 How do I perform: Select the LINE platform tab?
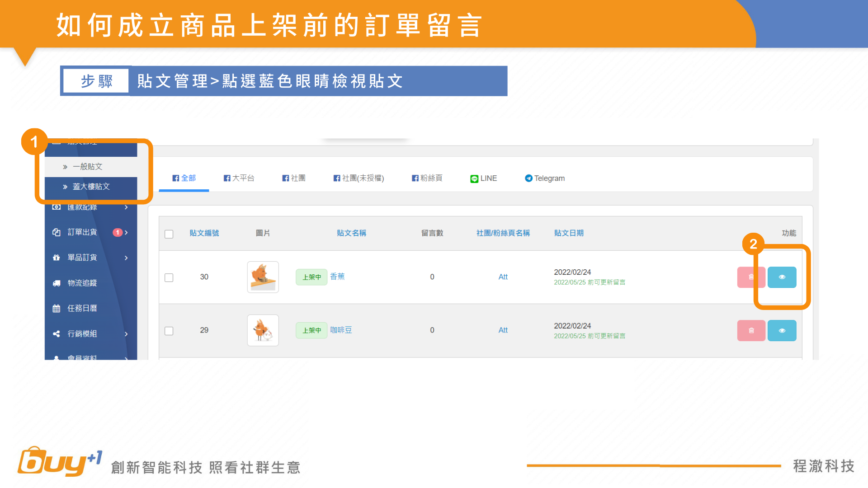(483, 178)
